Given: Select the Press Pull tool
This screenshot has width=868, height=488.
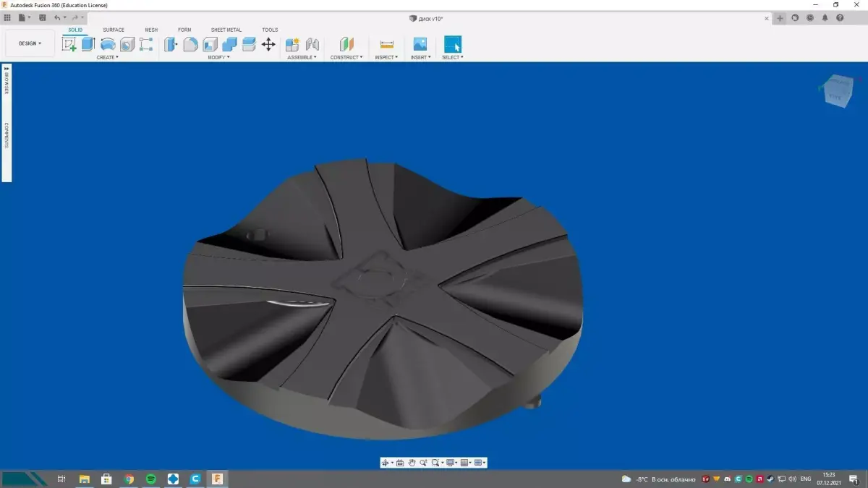Looking at the screenshot, I should click(x=171, y=44).
